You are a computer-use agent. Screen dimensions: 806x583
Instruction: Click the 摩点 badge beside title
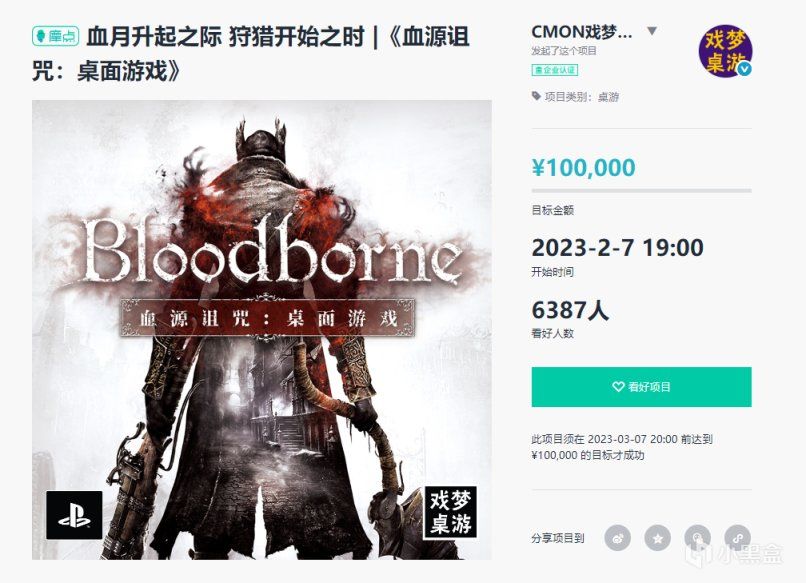(56, 37)
